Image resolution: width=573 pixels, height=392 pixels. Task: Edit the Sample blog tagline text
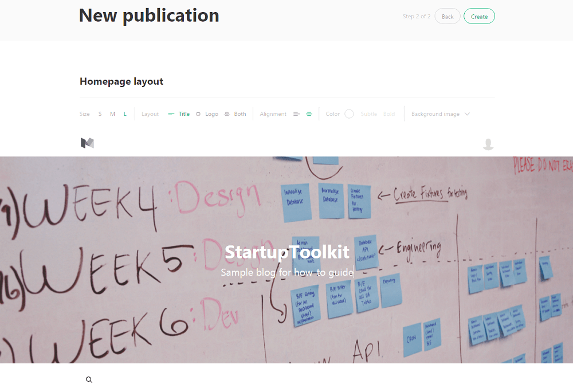pyautogui.click(x=287, y=273)
